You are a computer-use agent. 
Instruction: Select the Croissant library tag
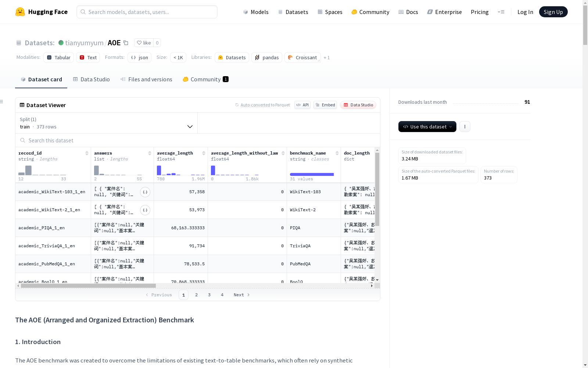[x=302, y=57]
